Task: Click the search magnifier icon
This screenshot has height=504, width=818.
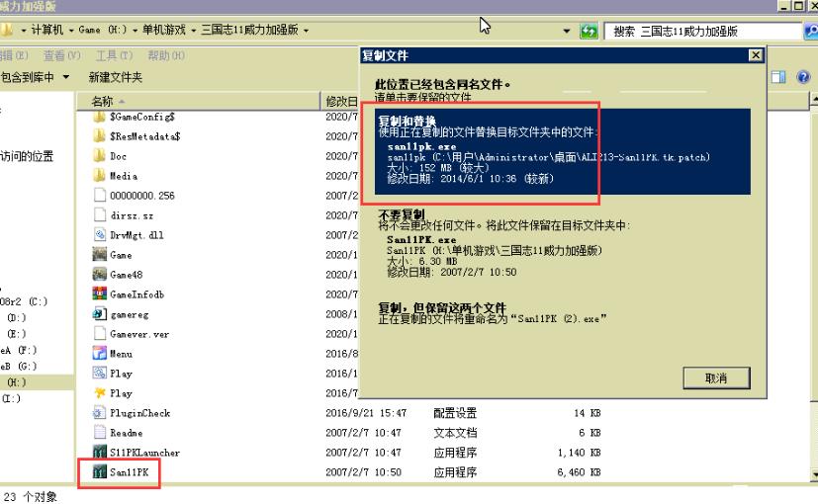Action: 811,32
